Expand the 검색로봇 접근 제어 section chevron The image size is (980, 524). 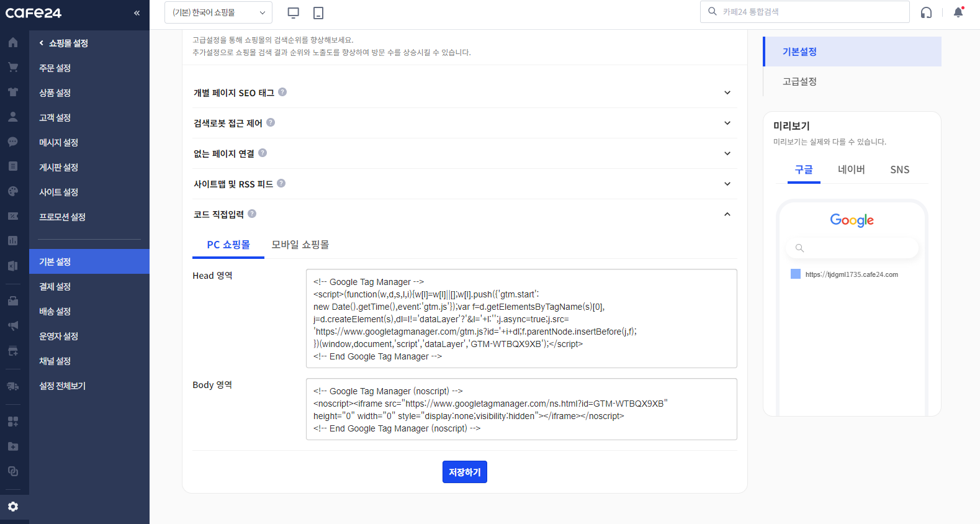pyautogui.click(x=727, y=123)
